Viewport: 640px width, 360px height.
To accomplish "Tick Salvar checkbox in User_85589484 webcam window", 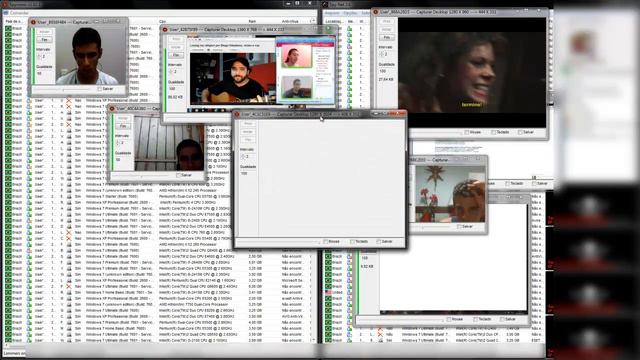I will 100,89.
